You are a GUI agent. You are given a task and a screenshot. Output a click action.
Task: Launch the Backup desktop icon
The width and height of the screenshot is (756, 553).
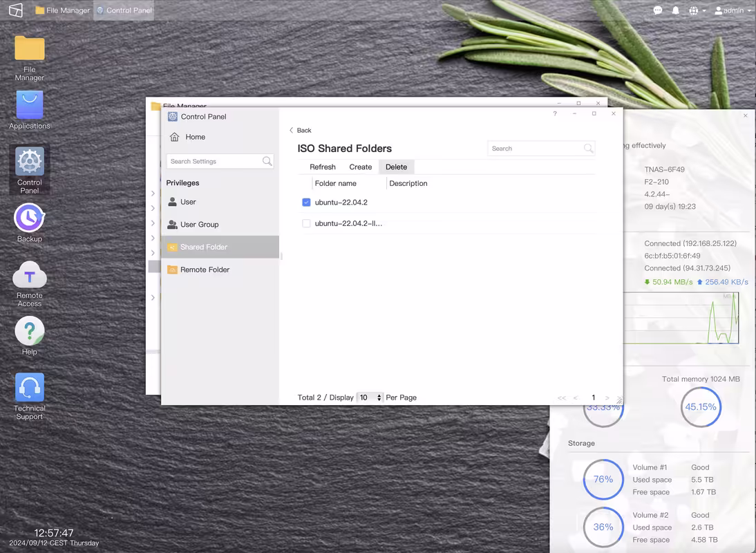[x=30, y=223]
